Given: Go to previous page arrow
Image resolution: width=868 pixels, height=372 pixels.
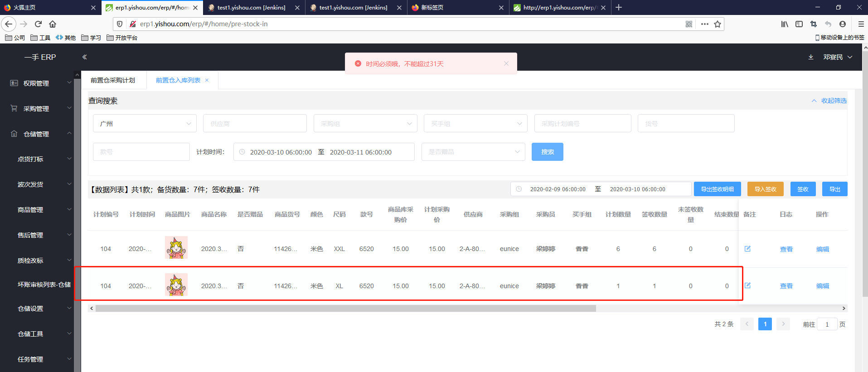Looking at the screenshot, I should [747, 324].
